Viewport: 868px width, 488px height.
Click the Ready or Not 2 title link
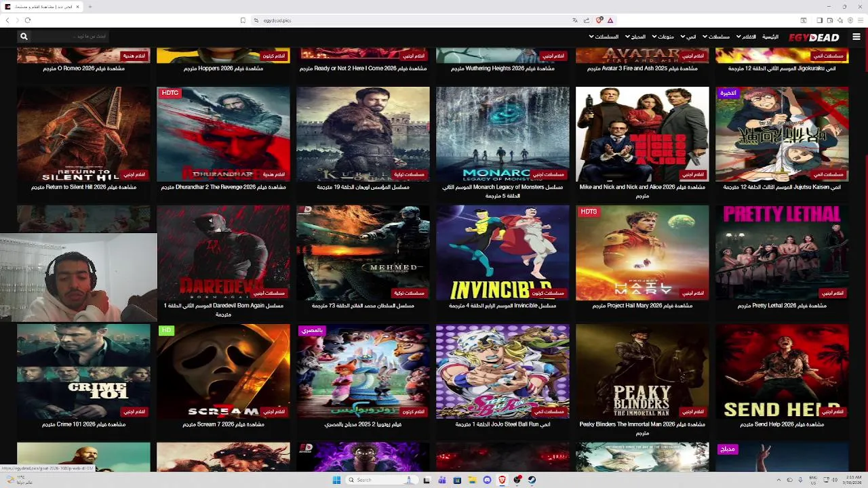point(363,68)
